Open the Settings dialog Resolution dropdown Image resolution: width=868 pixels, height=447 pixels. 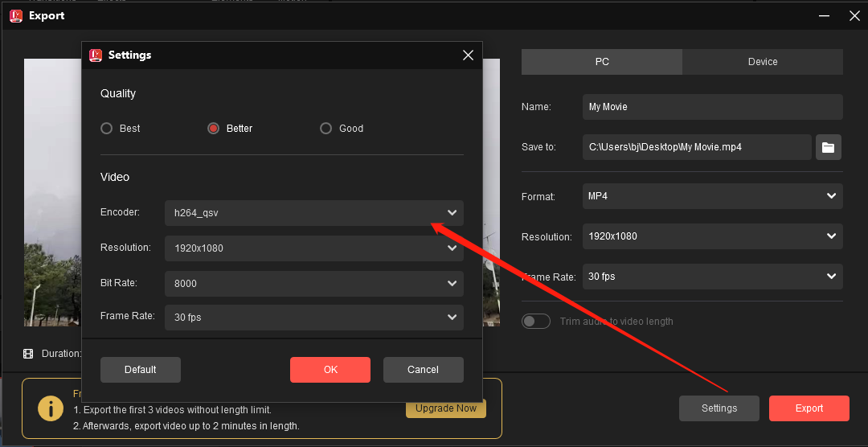pyautogui.click(x=314, y=248)
